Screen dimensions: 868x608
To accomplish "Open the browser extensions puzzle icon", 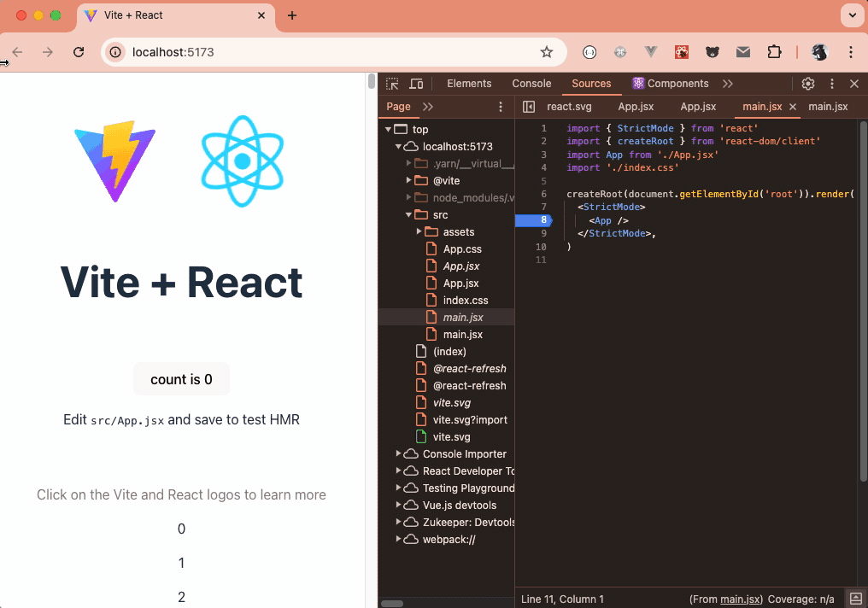I will pyautogui.click(x=774, y=51).
